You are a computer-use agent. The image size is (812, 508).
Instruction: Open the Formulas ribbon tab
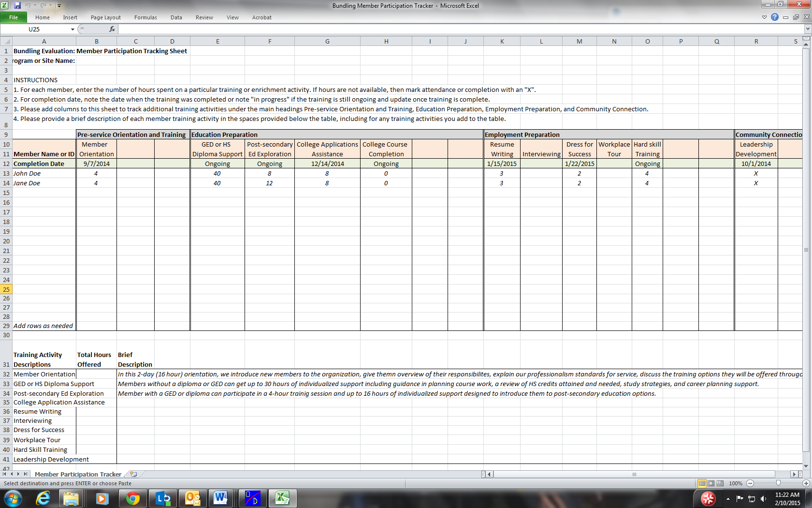click(145, 17)
